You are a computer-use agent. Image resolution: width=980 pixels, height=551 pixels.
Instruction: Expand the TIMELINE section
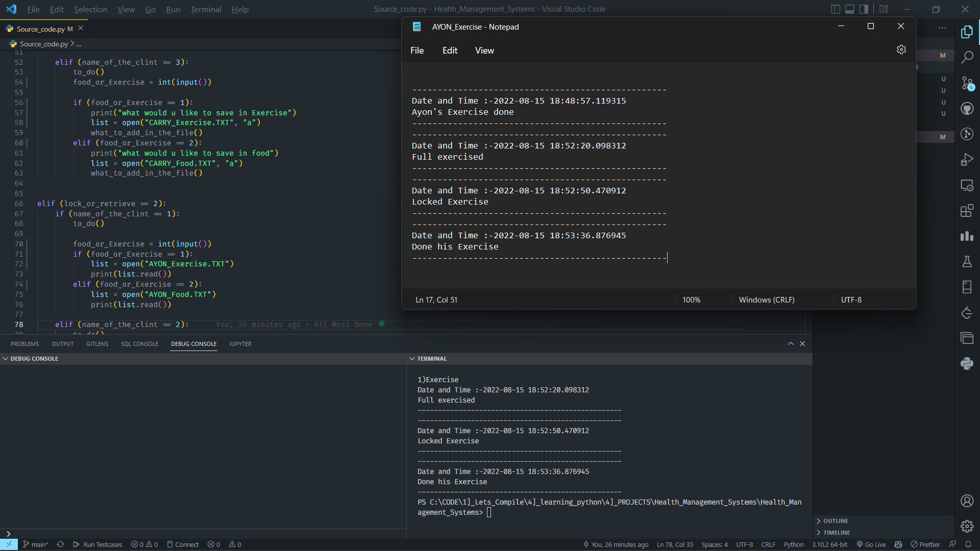point(833,533)
